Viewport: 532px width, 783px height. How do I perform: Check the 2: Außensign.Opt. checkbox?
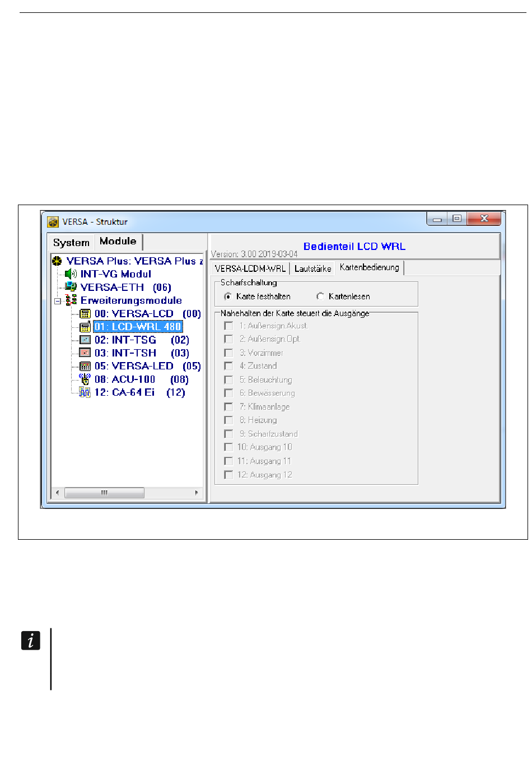tap(228, 339)
